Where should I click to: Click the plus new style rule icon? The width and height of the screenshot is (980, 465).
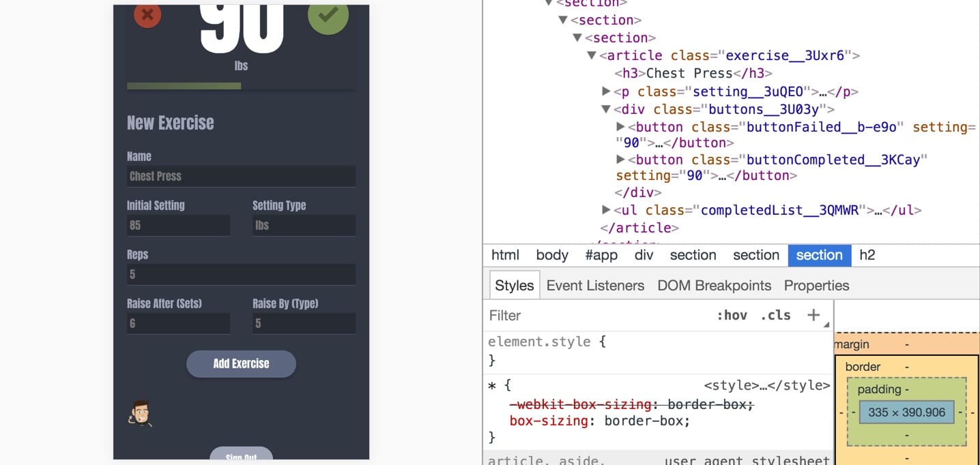pos(813,315)
